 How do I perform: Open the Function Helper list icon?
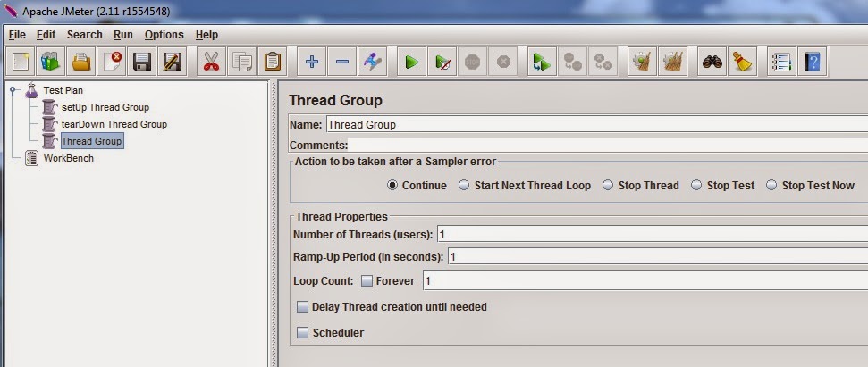click(781, 62)
